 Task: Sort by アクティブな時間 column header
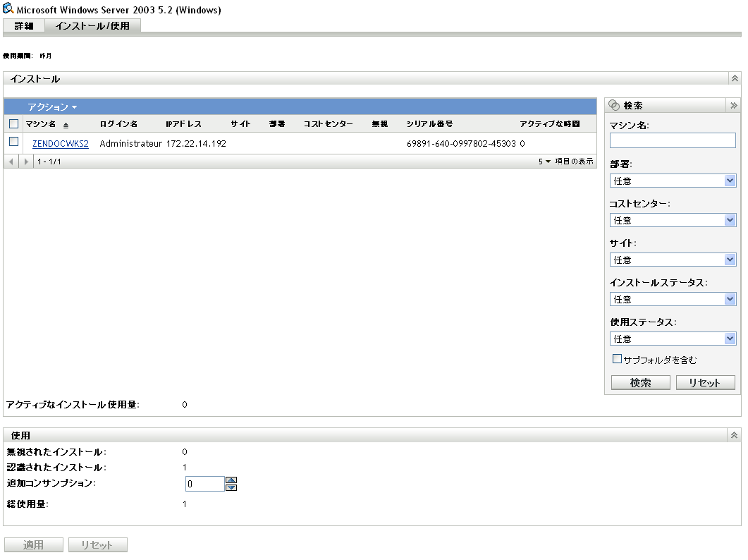(550, 124)
